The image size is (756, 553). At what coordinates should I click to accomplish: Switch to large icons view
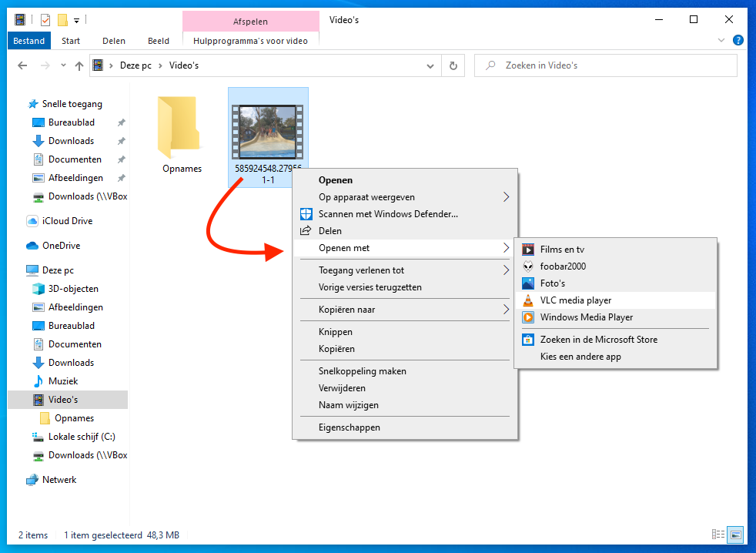coord(736,535)
